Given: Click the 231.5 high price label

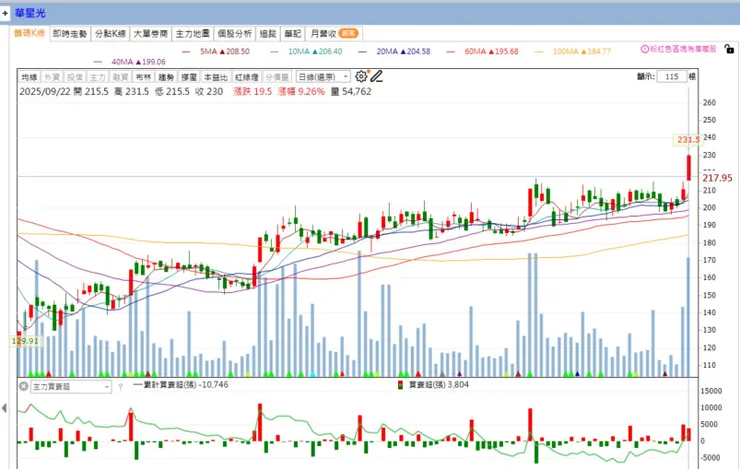Looking at the screenshot, I should [688, 140].
